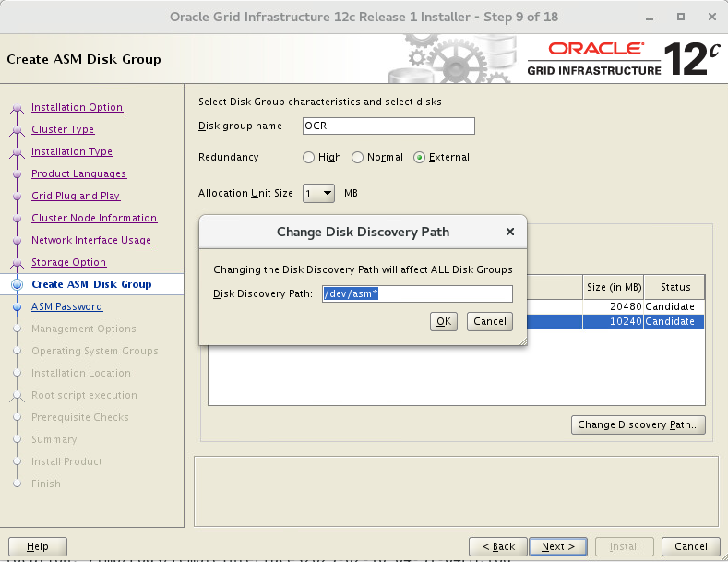
Task: Select Normal redundancy option
Action: click(x=357, y=158)
